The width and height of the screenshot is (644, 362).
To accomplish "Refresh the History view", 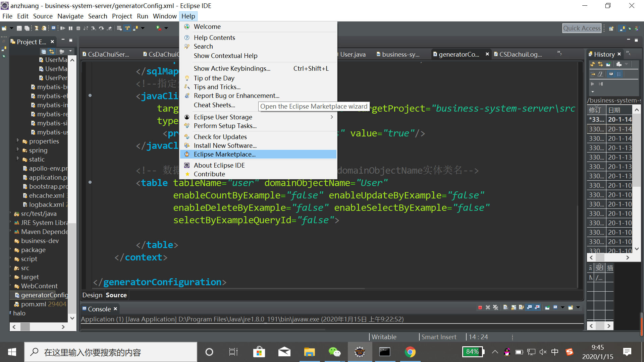I will click(593, 64).
